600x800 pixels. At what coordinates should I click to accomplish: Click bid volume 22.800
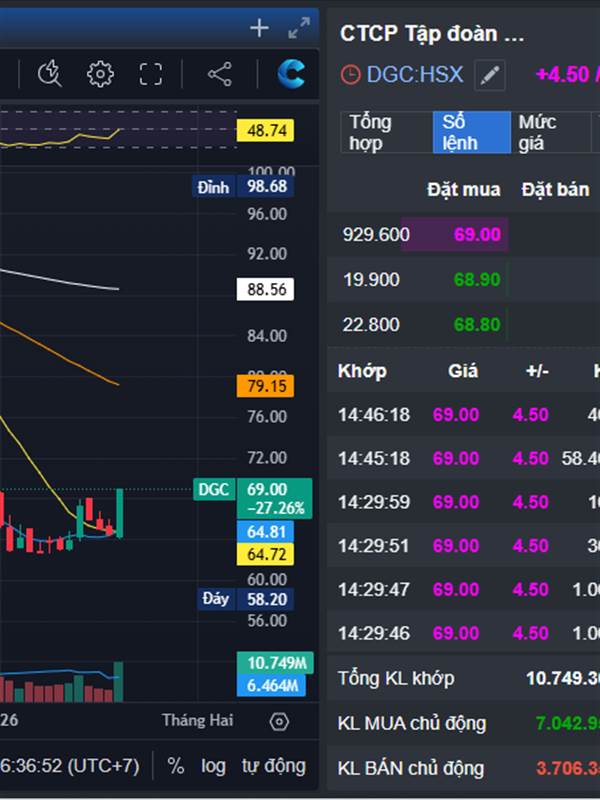(x=371, y=324)
